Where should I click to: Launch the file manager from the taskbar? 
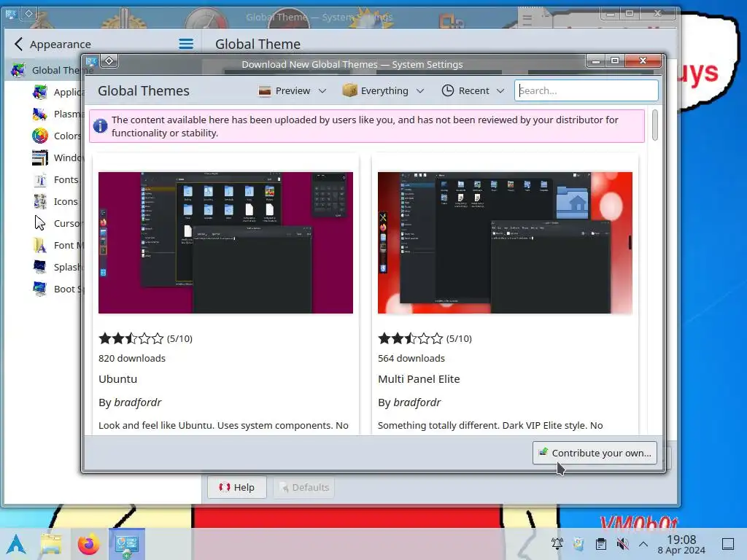click(x=52, y=544)
